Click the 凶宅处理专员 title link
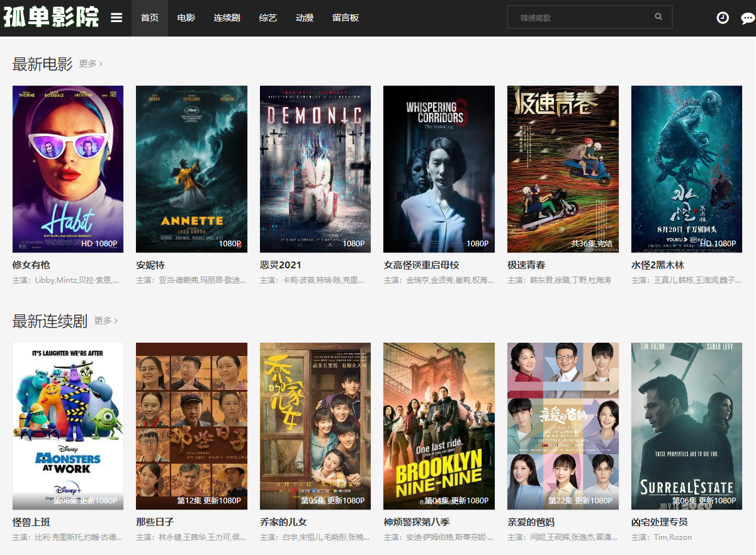 pyautogui.click(x=660, y=522)
